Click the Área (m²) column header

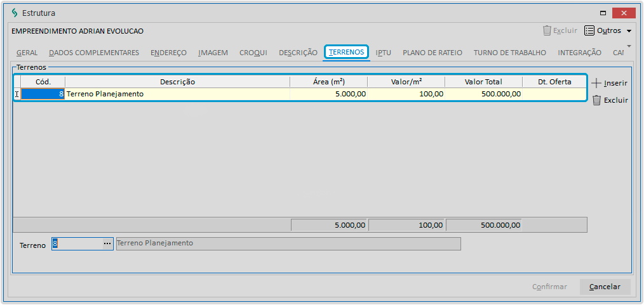click(x=328, y=82)
